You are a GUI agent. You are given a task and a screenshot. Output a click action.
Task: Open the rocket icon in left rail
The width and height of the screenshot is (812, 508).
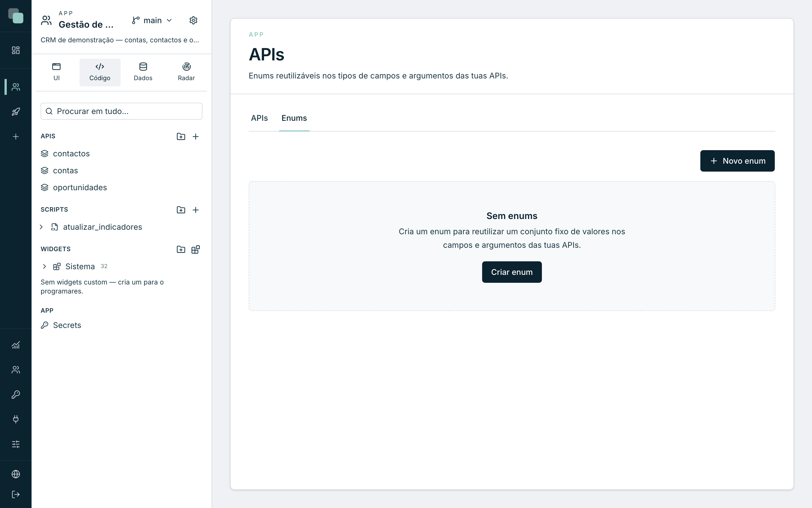point(16,112)
